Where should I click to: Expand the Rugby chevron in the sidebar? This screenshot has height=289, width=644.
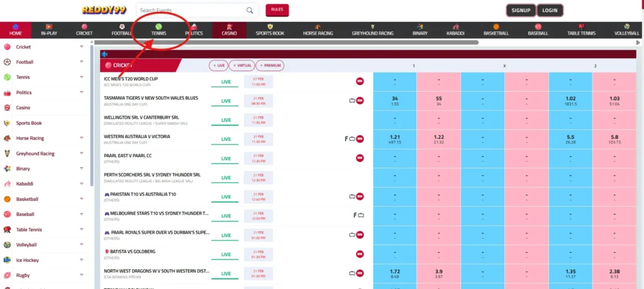[82, 275]
